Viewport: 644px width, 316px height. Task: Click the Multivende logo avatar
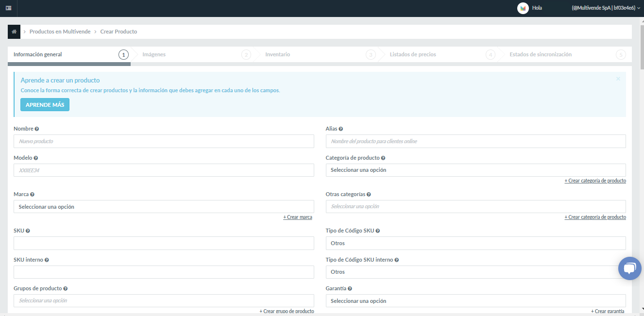(x=523, y=8)
